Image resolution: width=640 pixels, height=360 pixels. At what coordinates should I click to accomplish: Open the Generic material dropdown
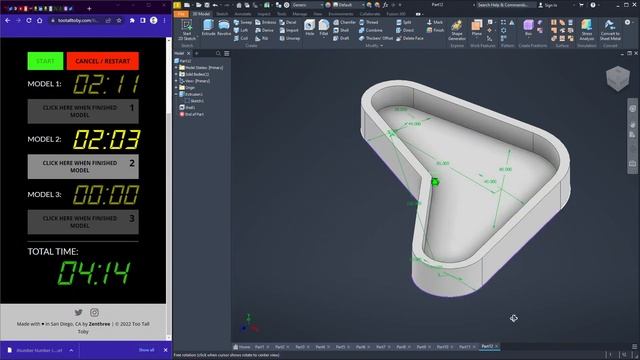click(x=307, y=5)
